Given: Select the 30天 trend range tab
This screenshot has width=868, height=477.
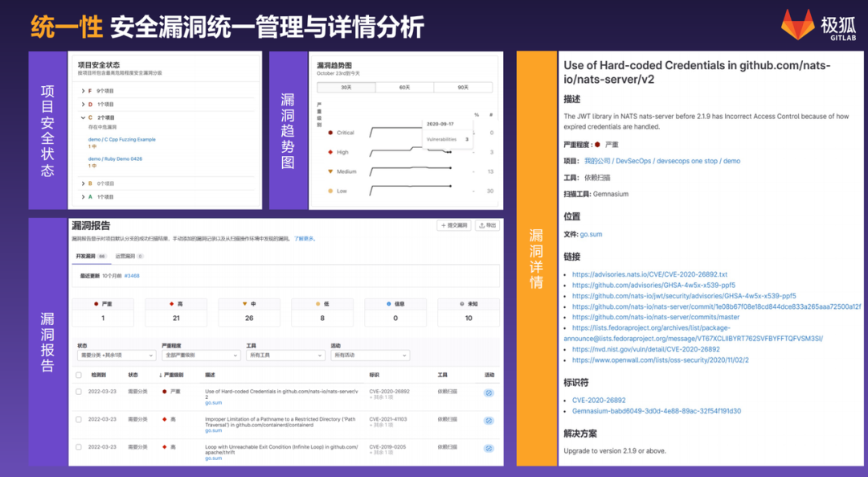Looking at the screenshot, I should 346,88.
